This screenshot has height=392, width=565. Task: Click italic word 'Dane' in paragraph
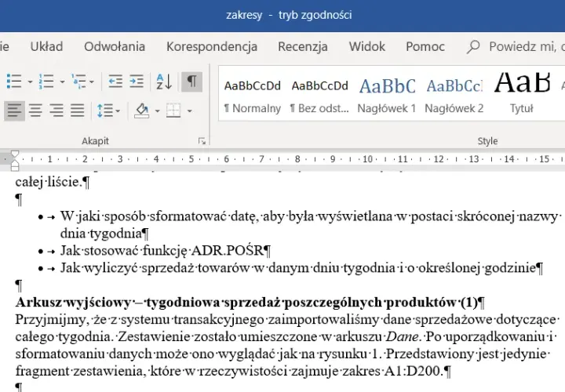tap(402, 336)
